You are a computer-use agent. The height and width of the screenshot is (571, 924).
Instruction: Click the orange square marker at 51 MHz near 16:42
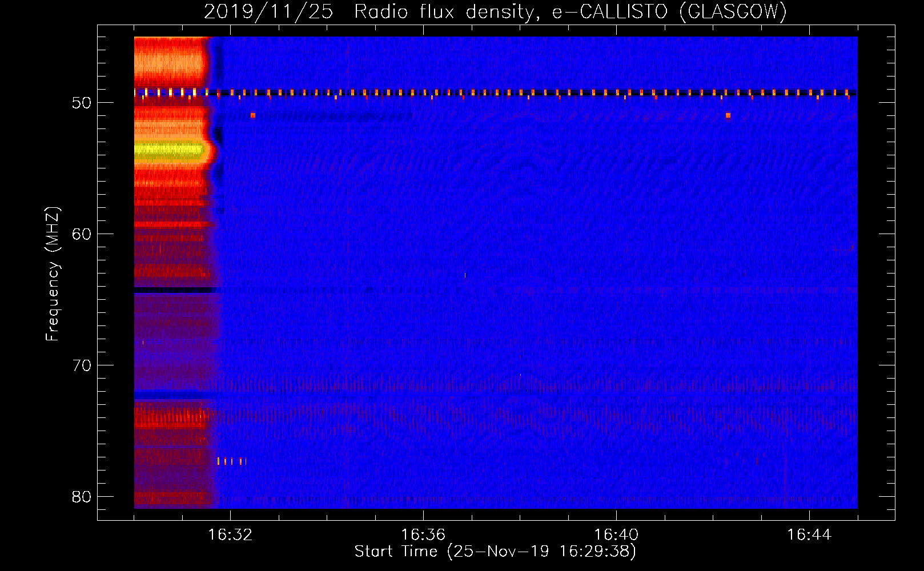[x=728, y=115]
